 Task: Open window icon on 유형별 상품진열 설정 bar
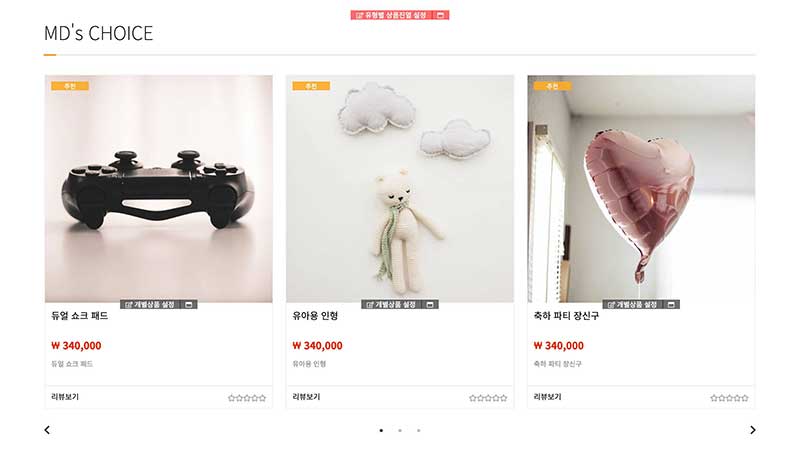(x=440, y=15)
